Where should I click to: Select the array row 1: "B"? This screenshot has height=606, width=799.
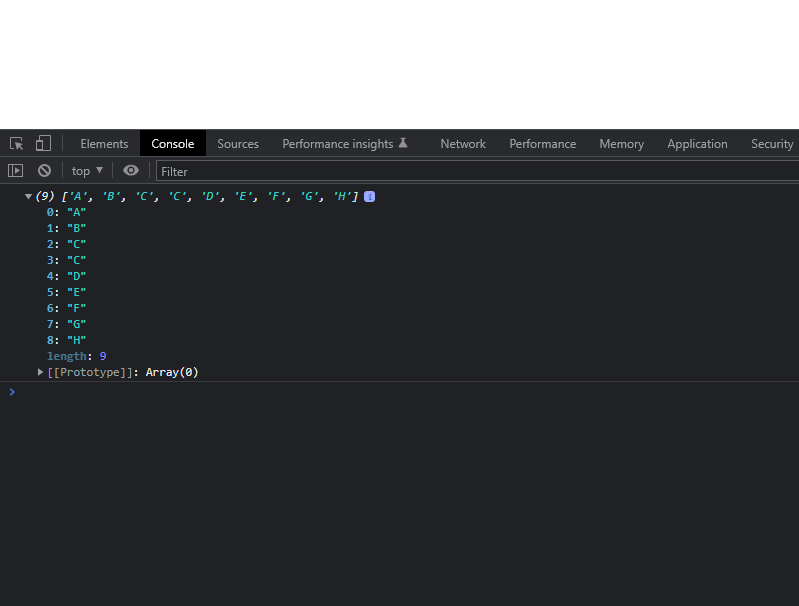click(66, 228)
